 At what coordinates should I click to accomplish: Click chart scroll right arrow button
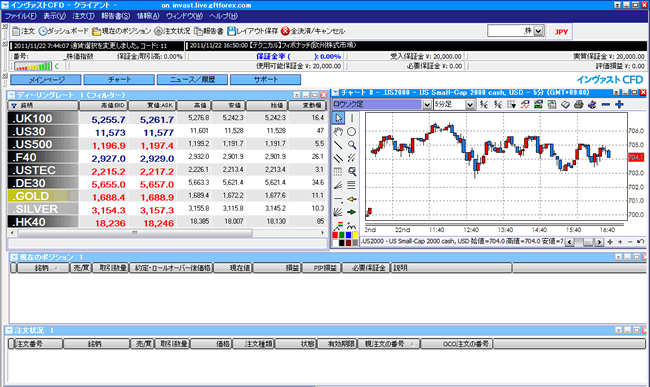[599, 242]
